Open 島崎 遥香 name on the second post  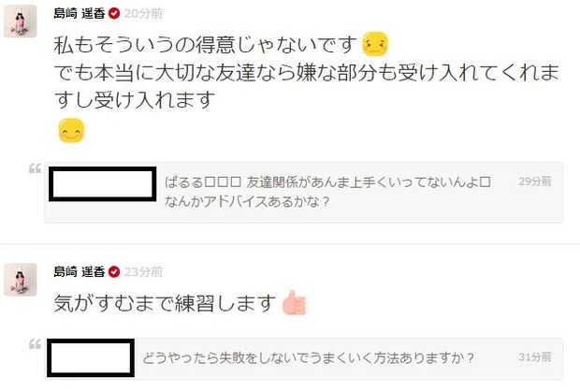[x=80, y=272]
